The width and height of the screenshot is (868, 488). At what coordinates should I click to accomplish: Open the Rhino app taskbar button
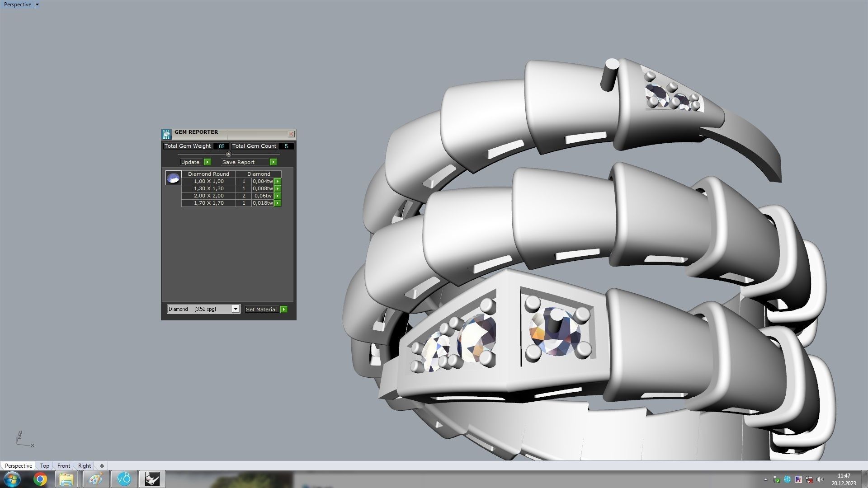tap(152, 479)
